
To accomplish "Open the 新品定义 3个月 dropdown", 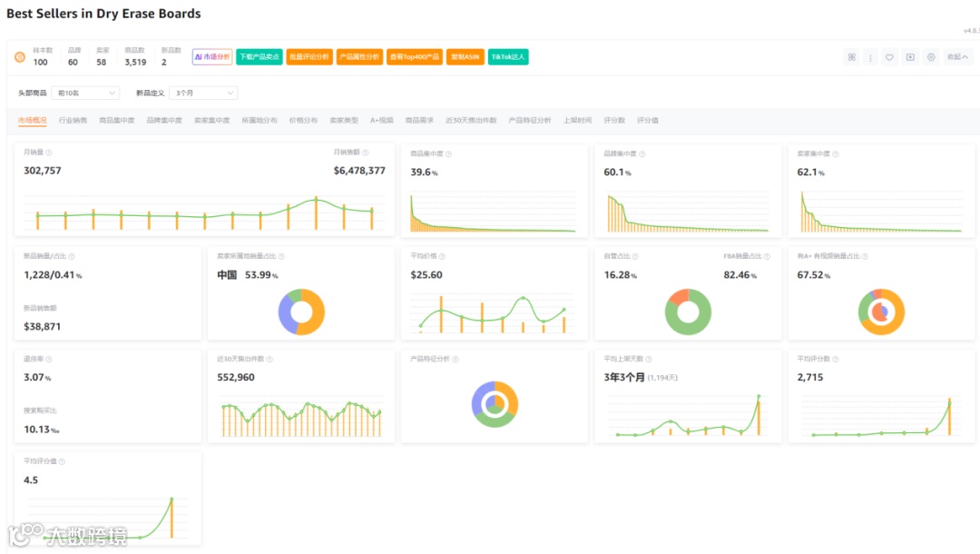I will 204,94.
